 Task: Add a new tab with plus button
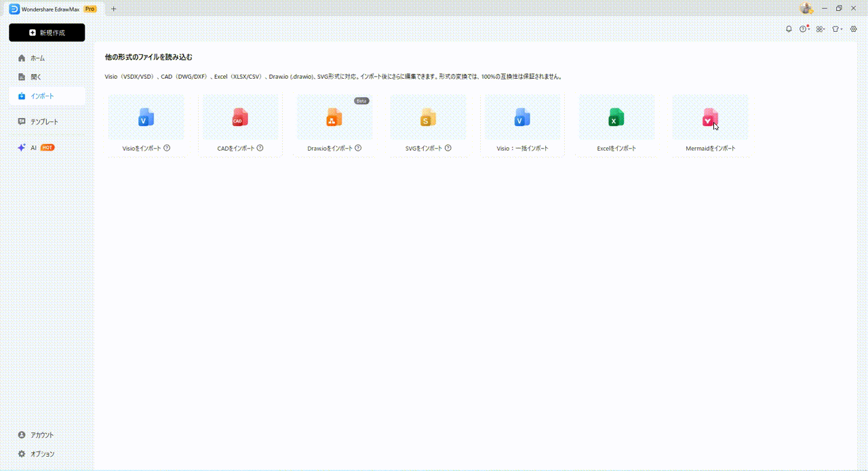(x=113, y=9)
